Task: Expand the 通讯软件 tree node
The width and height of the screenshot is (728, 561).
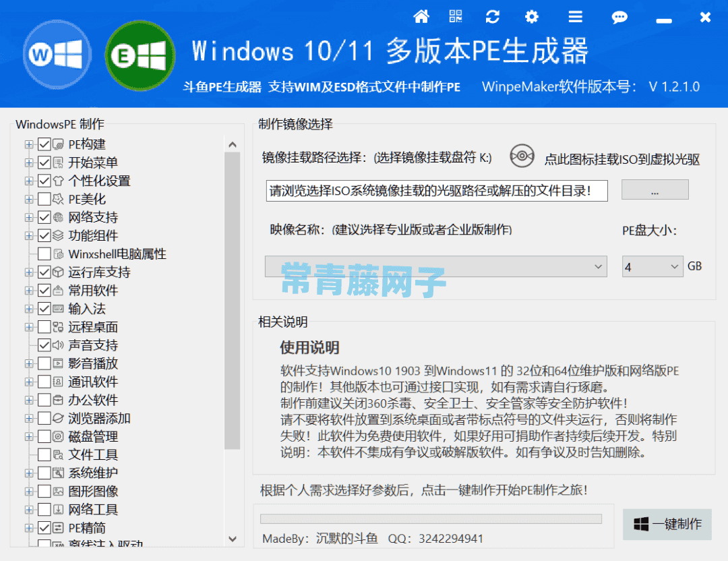Action: [x=29, y=382]
